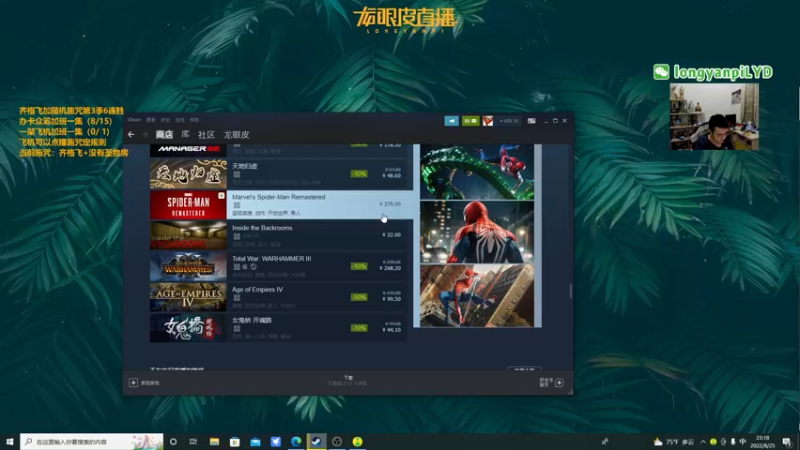Click the ¥ 379.00 Spider-Man price
800x450 pixels.
tap(390, 204)
